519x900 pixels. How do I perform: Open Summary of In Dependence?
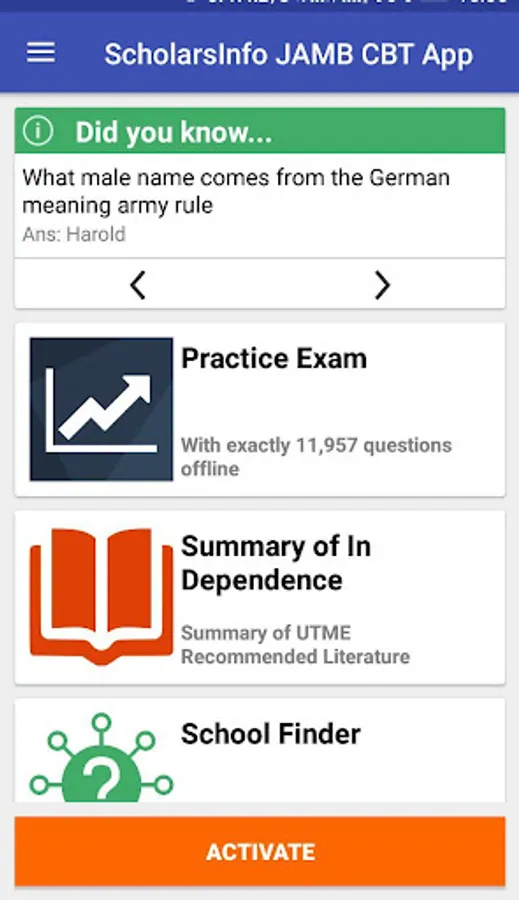coord(276,563)
